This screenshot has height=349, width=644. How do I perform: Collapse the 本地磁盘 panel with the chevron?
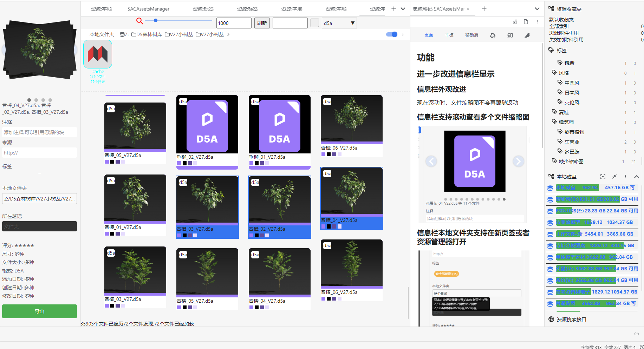pos(636,177)
